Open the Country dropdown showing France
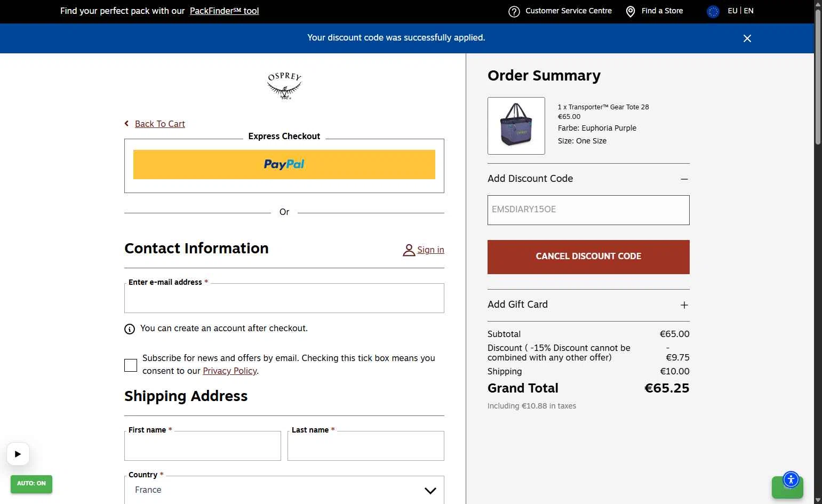822x504 pixels. tap(284, 490)
